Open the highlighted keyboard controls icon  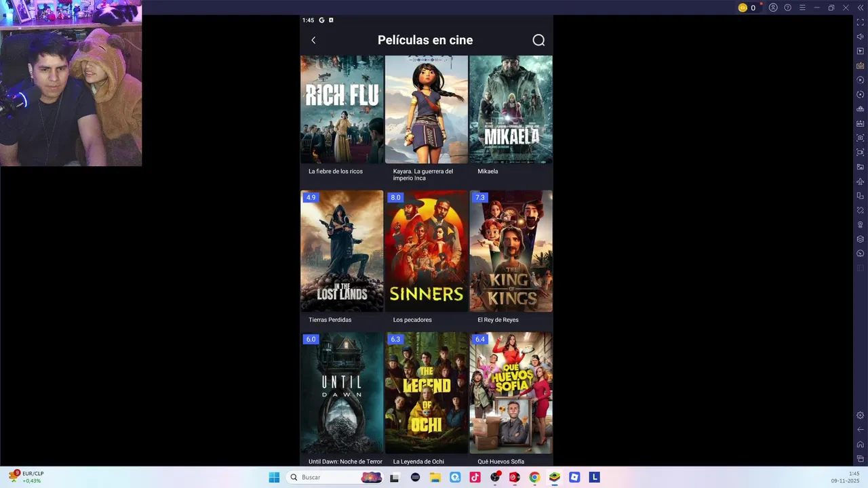[861, 66]
